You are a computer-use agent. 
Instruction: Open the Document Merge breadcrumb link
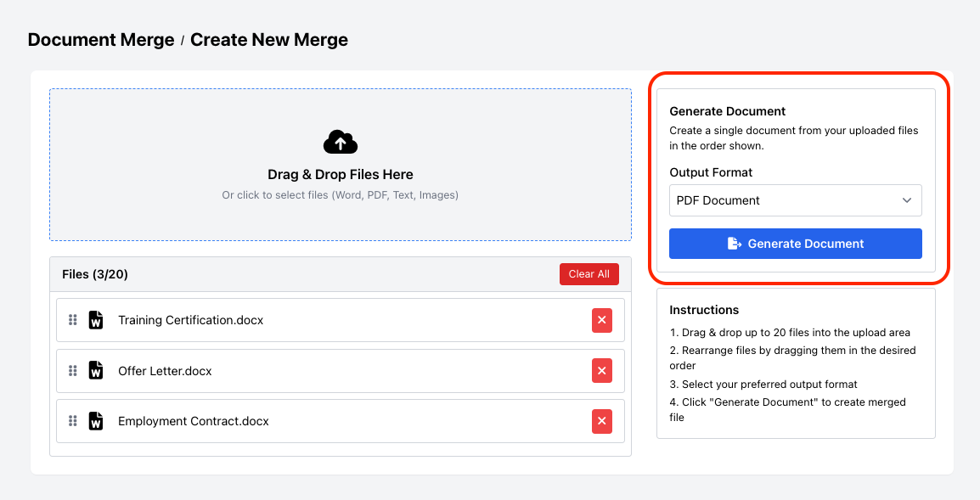100,39
